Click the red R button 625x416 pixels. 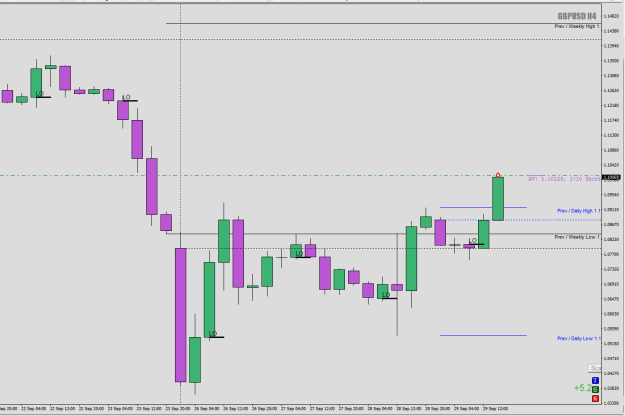pyautogui.click(x=595, y=398)
